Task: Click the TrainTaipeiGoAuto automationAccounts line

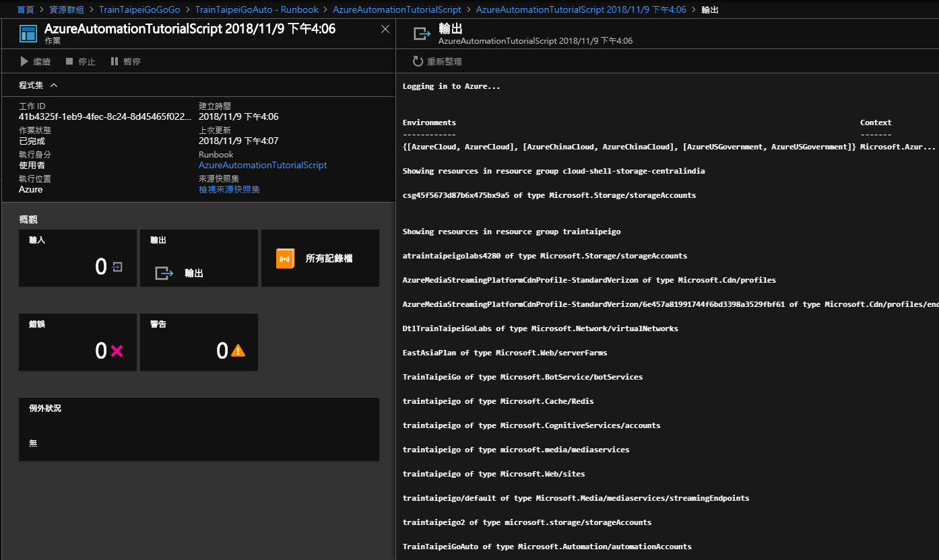Action: tap(547, 547)
